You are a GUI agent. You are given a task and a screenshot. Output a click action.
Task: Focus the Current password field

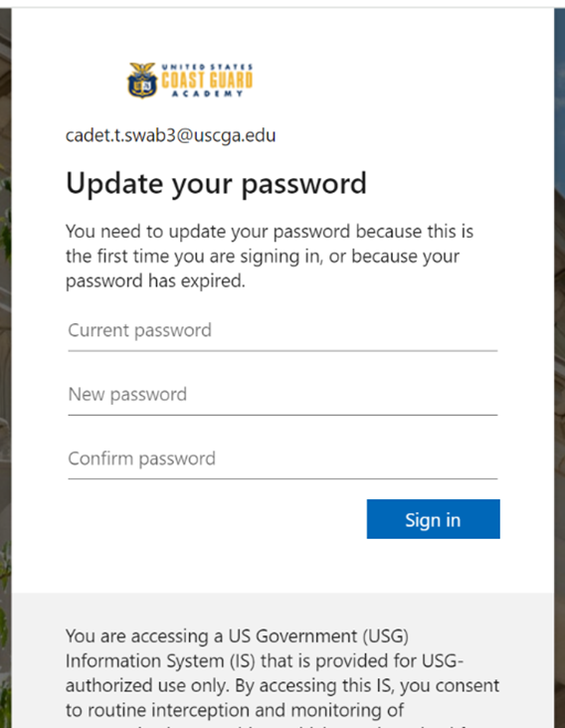pos(282,331)
